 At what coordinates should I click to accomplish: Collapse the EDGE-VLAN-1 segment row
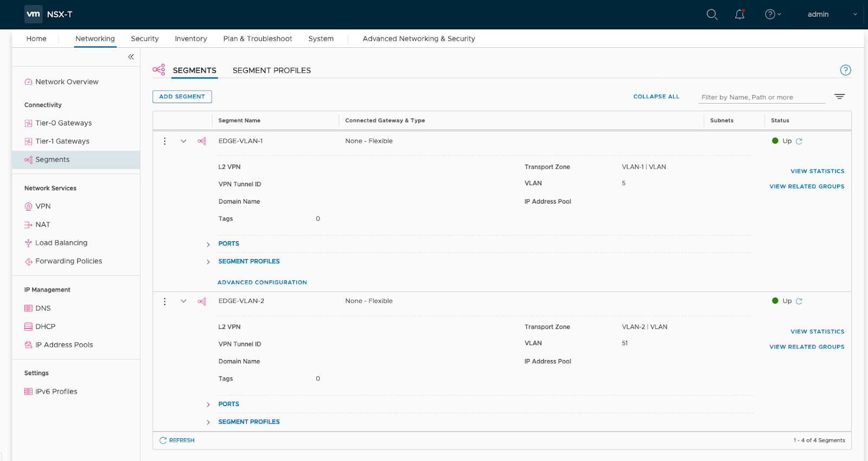click(183, 141)
